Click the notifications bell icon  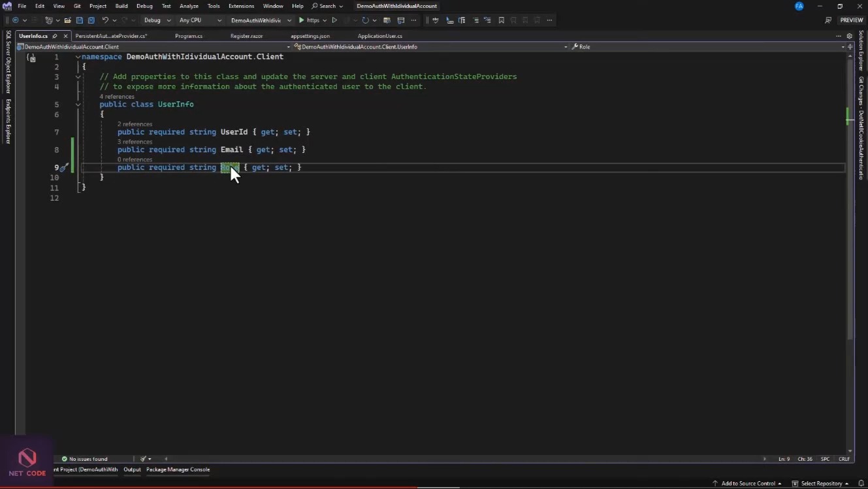(x=861, y=483)
